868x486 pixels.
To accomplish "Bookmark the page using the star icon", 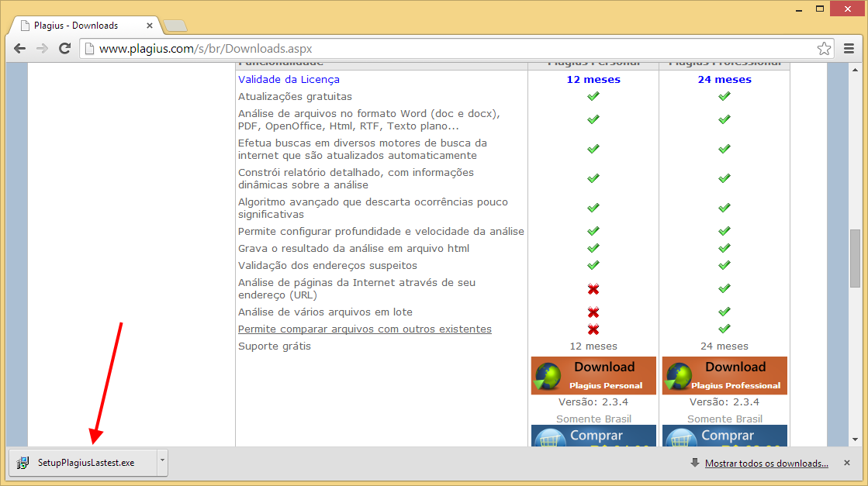I will [x=824, y=47].
